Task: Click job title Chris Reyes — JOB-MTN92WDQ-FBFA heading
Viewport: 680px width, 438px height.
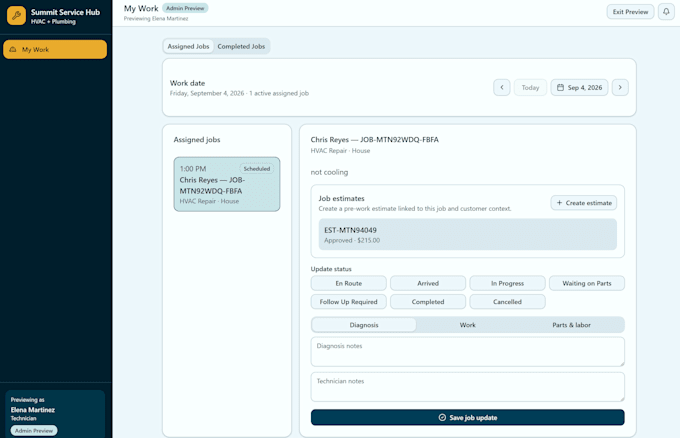Action: point(375,140)
